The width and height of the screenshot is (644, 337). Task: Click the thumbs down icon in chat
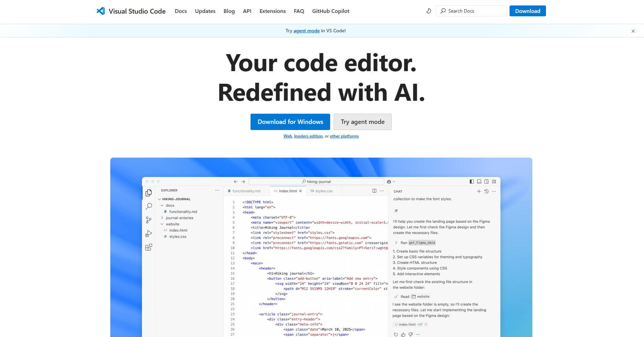tap(411, 335)
